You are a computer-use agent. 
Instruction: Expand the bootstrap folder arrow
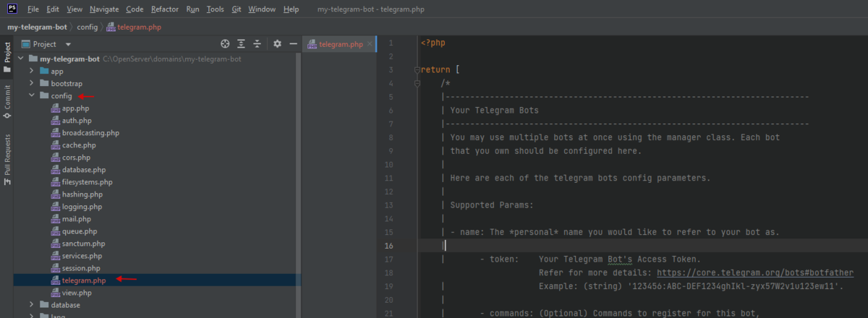coord(31,84)
